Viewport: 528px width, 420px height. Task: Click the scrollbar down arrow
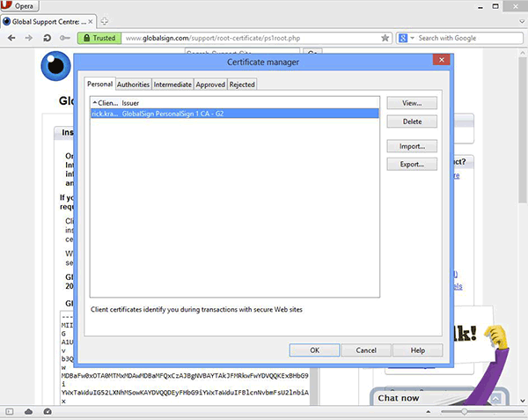pos(522,401)
